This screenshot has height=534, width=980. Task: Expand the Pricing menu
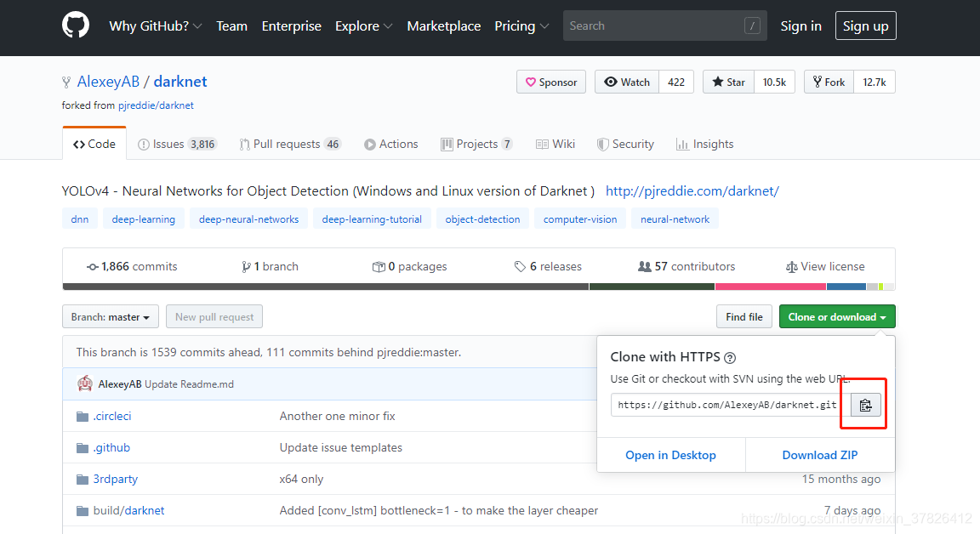pos(521,26)
